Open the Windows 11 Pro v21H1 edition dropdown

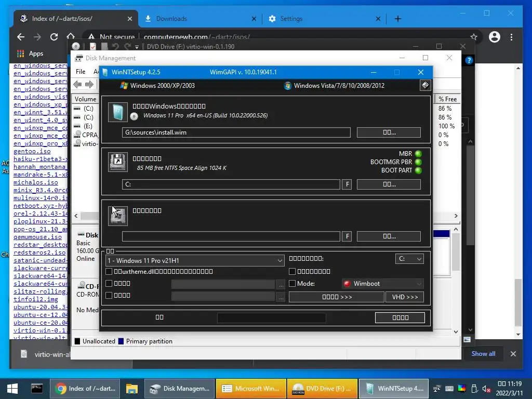pos(195,261)
